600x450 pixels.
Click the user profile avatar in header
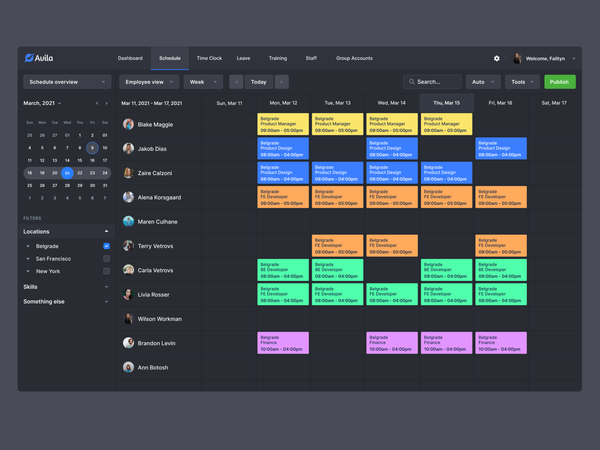point(517,59)
